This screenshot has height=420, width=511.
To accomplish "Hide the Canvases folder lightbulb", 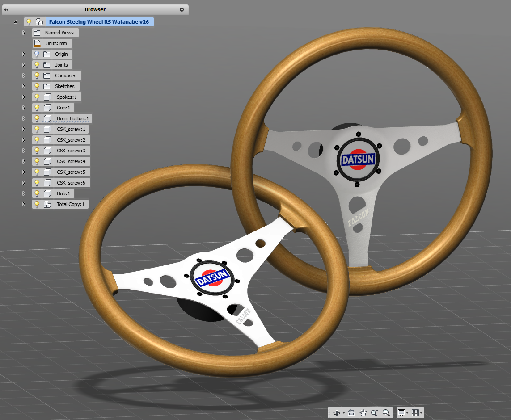I will click(37, 76).
